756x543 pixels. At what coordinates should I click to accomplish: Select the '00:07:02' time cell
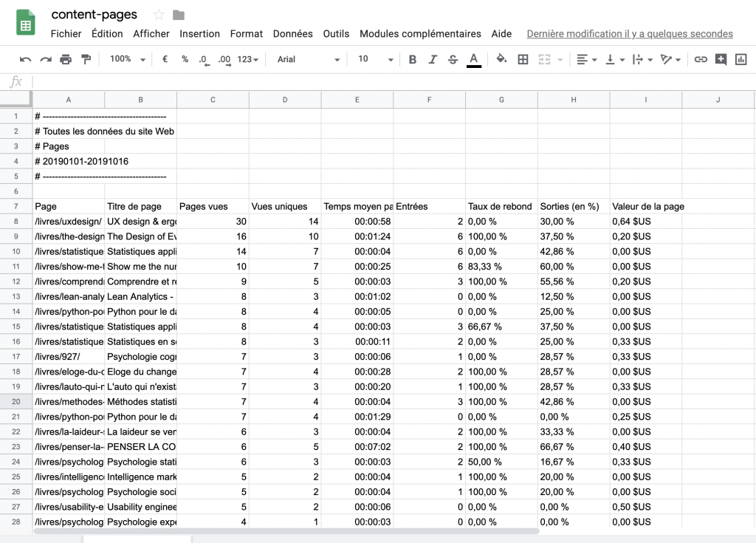pos(357,446)
